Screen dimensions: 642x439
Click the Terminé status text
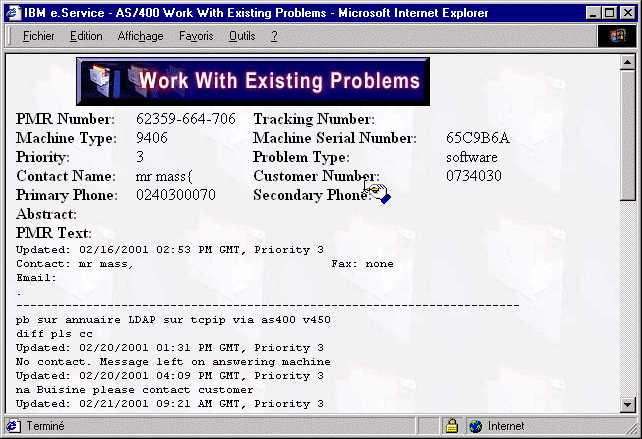[x=45, y=426]
